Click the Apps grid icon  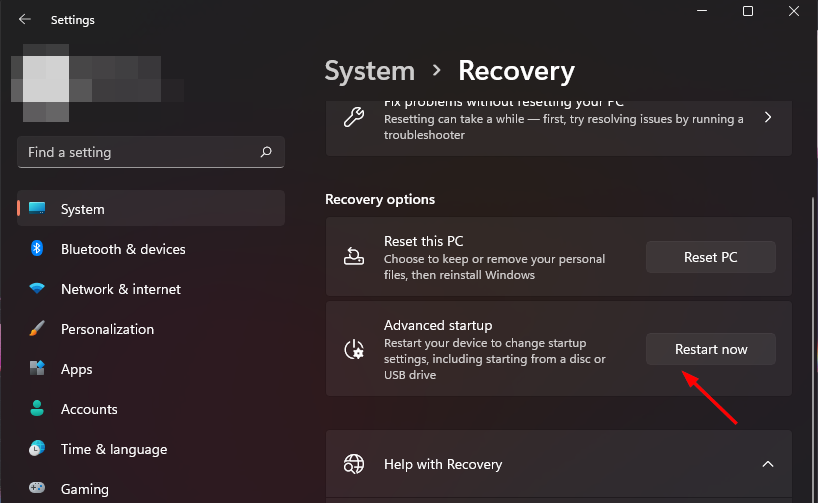[38, 369]
